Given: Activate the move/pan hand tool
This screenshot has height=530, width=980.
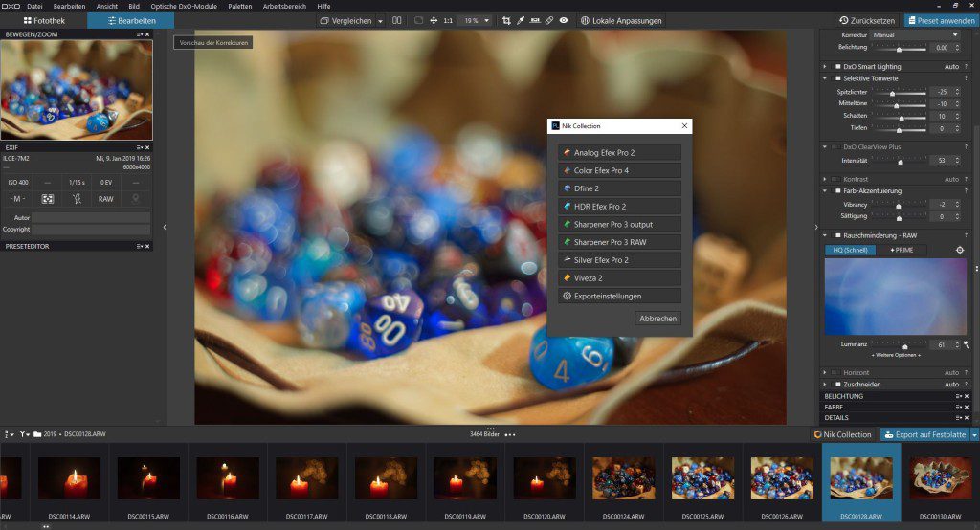Looking at the screenshot, I should pyautogui.click(x=434, y=21).
